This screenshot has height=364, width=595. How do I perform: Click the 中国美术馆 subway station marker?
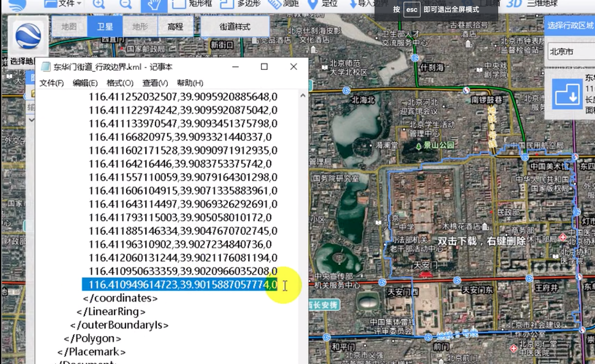coord(525,157)
